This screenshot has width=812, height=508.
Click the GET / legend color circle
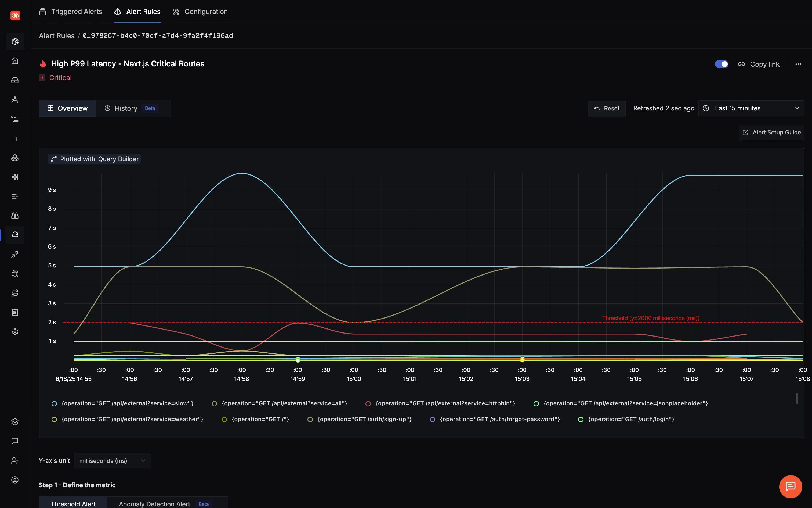coord(224,420)
